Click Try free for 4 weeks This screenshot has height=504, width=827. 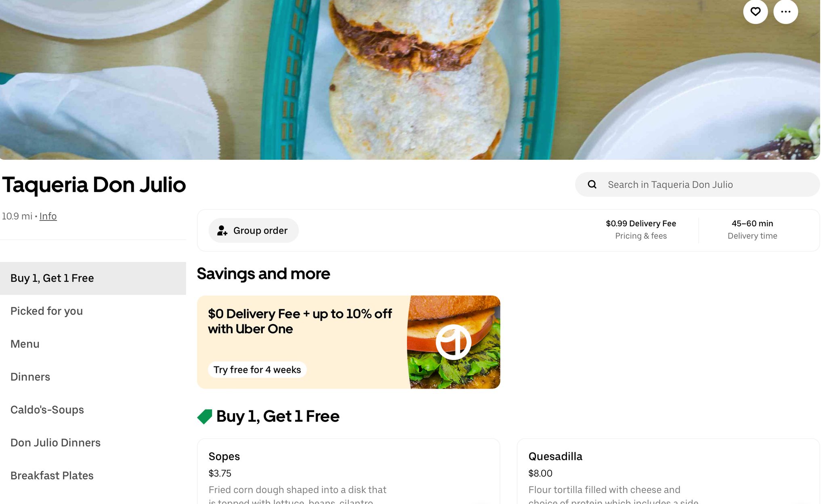click(257, 370)
